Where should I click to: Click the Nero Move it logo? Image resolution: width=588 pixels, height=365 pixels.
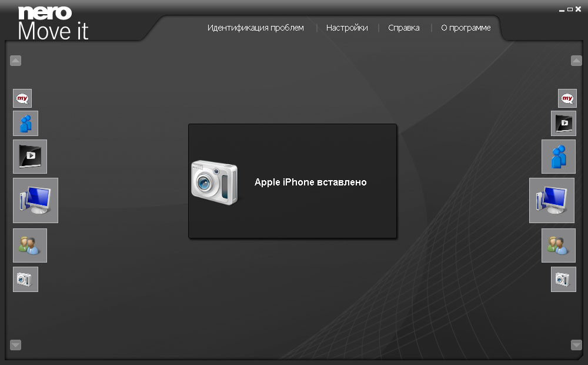coord(53,24)
